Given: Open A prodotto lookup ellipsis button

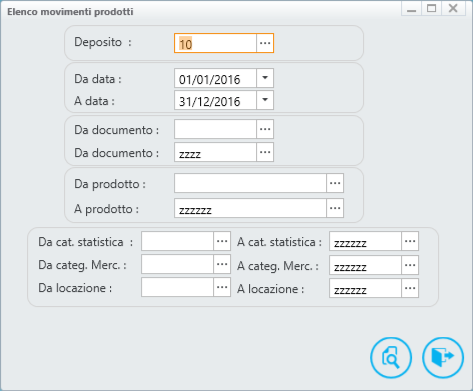Looking at the screenshot, I should [x=335, y=208].
